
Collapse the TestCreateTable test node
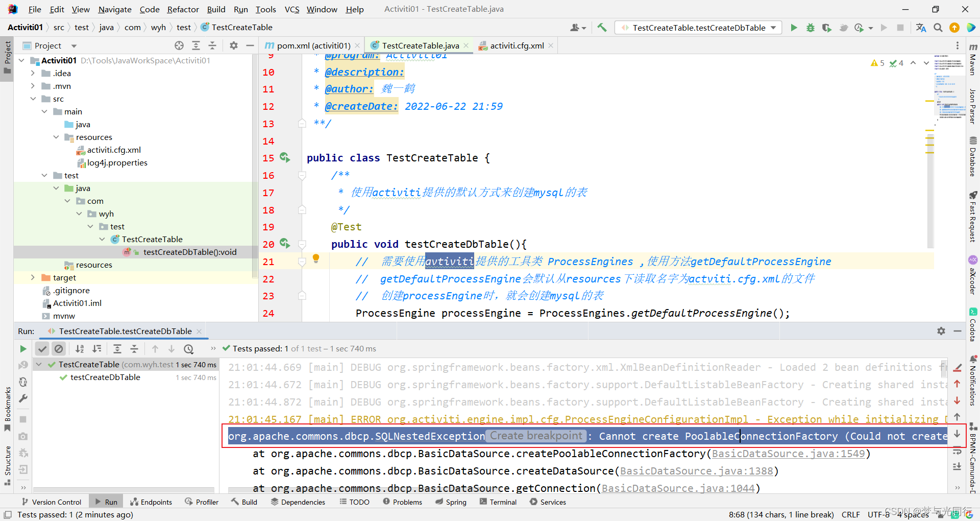[39, 365]
